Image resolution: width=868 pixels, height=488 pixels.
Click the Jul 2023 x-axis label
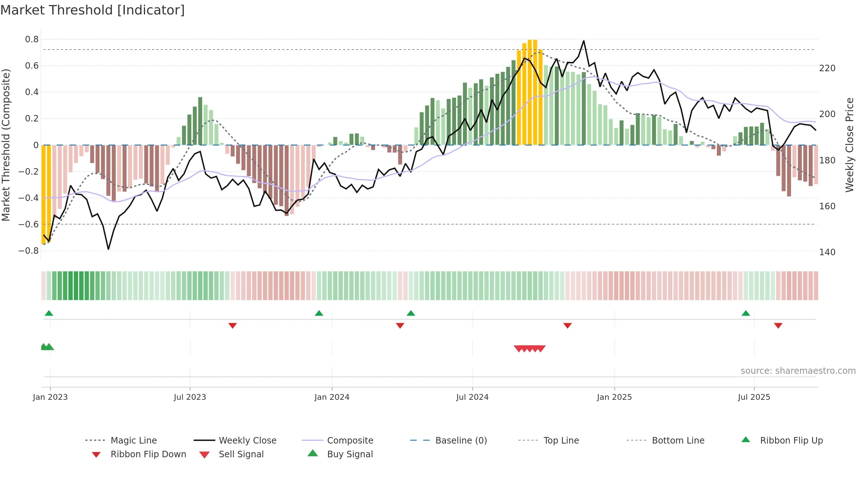pyautogui.click(x=190, y=397)
